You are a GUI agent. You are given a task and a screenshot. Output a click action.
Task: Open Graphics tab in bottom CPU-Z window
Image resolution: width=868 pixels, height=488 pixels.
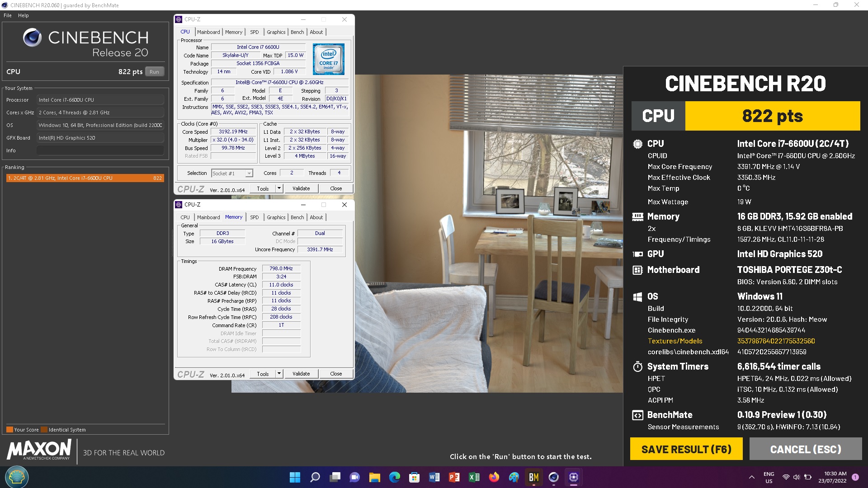coord(276,217)
